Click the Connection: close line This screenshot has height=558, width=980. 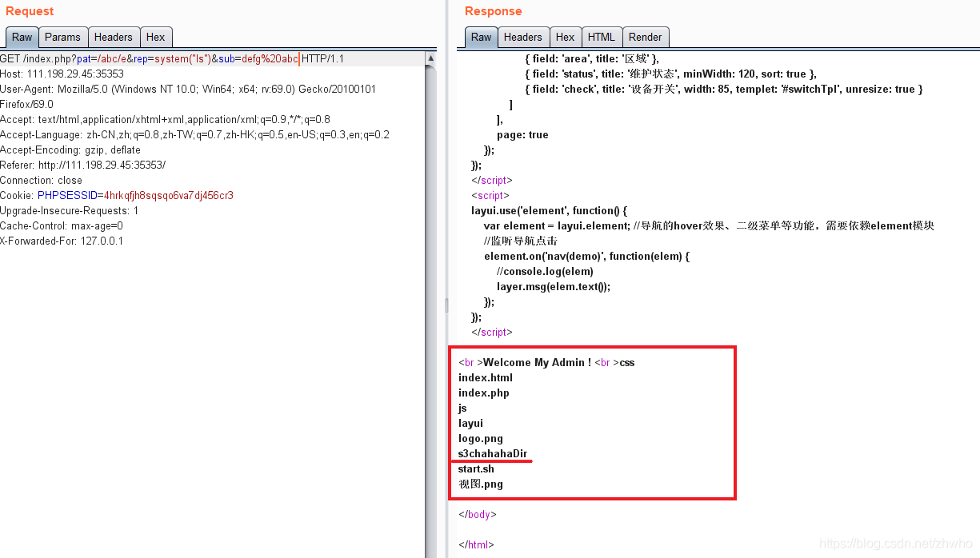click(41, 180)
